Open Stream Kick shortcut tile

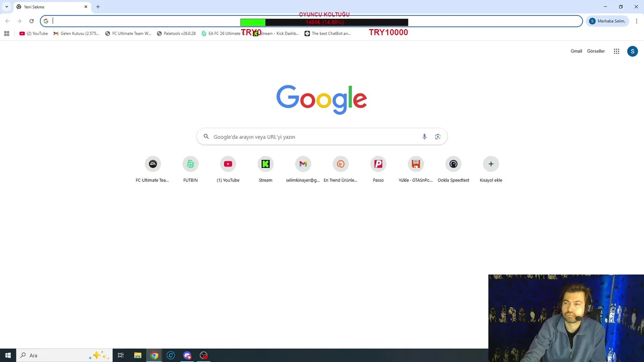coord(265,169)
